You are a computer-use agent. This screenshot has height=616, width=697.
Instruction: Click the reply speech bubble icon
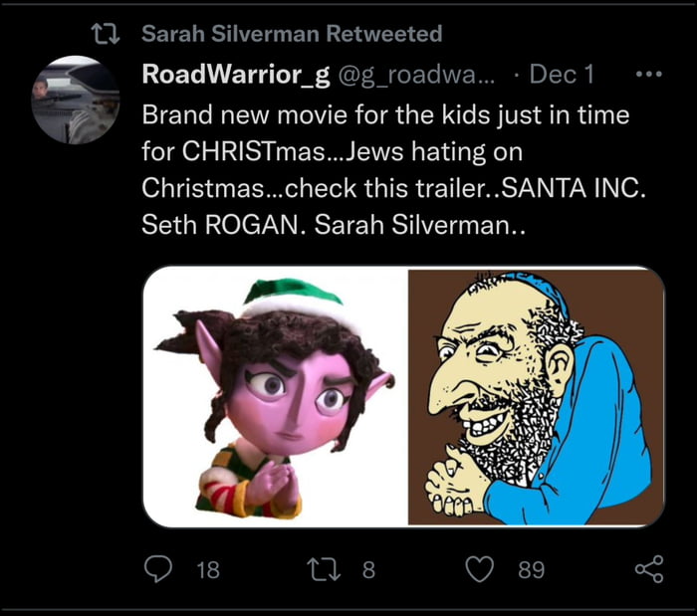tap(158, 568)
